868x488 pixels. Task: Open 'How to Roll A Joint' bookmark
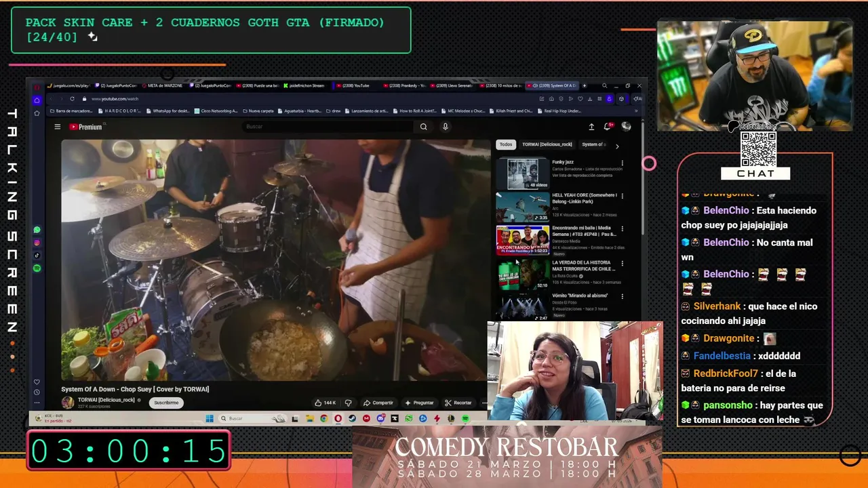pos(415,110)
